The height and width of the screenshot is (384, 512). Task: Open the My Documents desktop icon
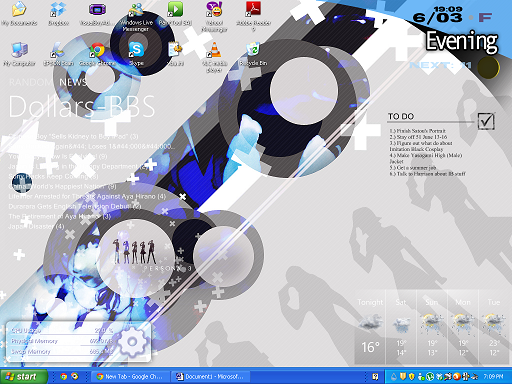coord(19,14)
